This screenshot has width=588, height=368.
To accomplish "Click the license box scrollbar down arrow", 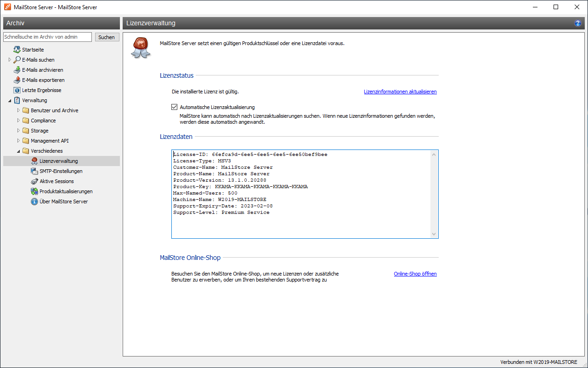I will click(434, 234).
